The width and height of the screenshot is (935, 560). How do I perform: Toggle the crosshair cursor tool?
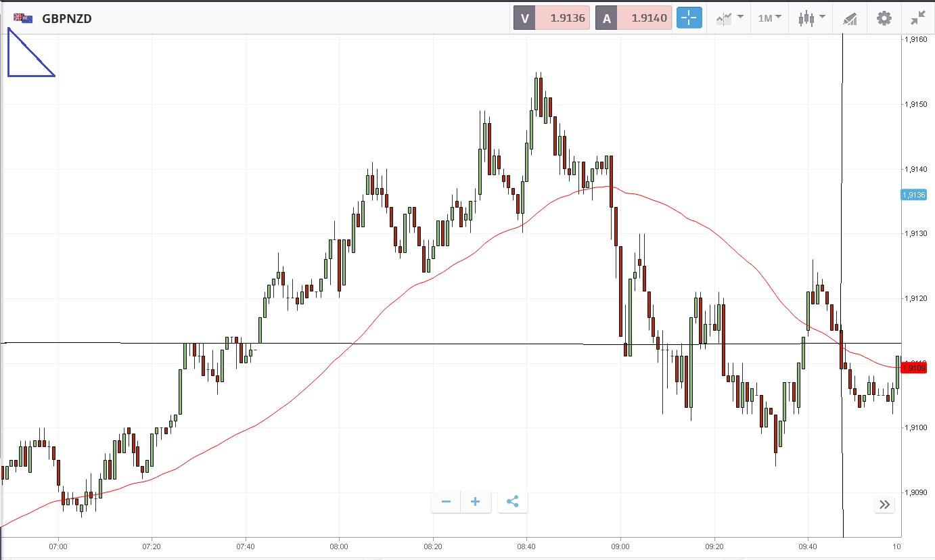pyautogui.click(x=689, y=18)
